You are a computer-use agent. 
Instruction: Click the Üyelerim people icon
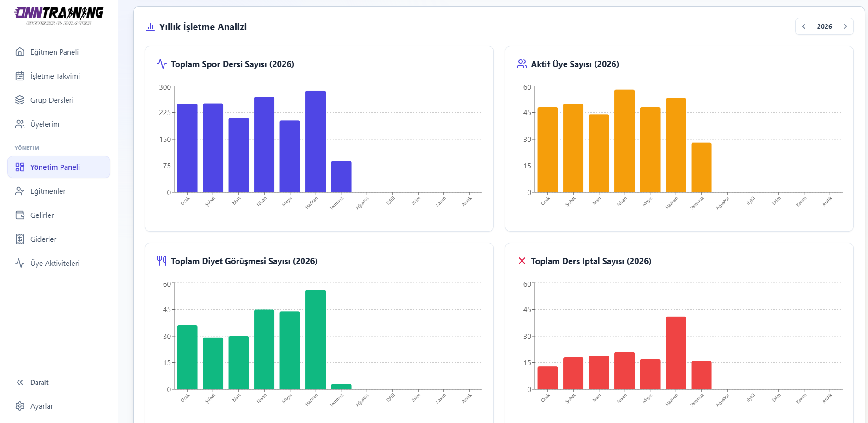(x=20, y=124)
